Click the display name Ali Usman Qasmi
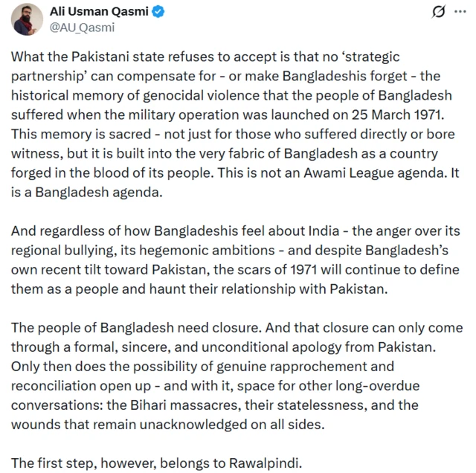Image resolution: width=476 pixels, height=473 pixels. pos(99,11)
